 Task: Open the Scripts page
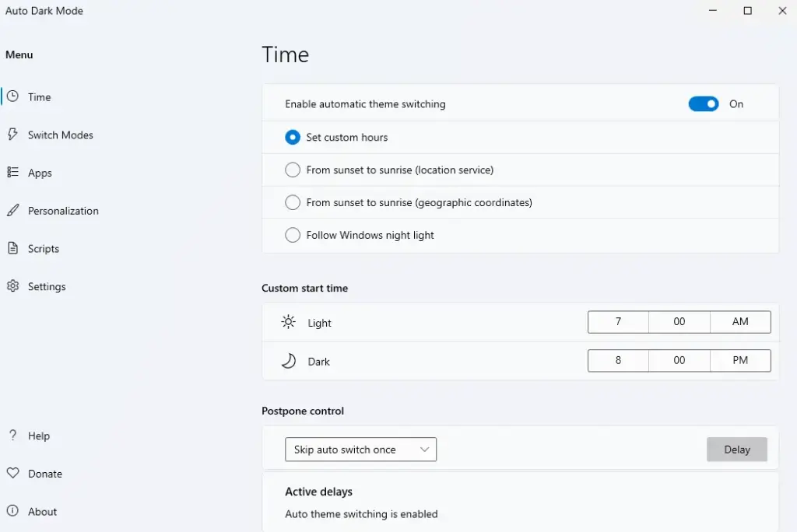tap(44, 248)
